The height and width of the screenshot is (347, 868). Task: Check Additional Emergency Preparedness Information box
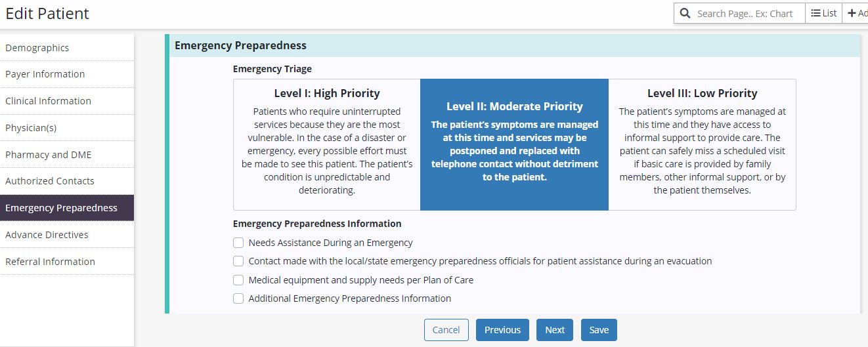238,298
